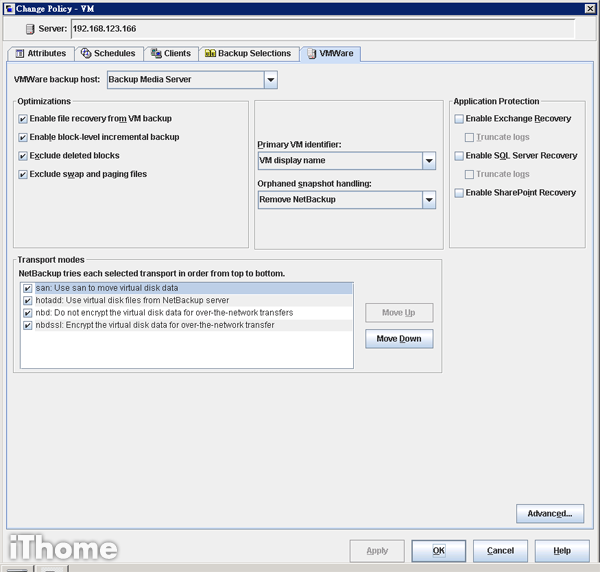The height and width of the screenshot is (572, 600).
Task: Click the Move Up button
Action: (x=399, y=313)
